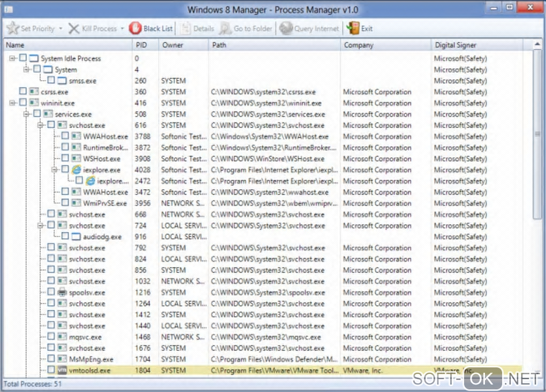Tick the spoolsv.exe checkbox

51,291
